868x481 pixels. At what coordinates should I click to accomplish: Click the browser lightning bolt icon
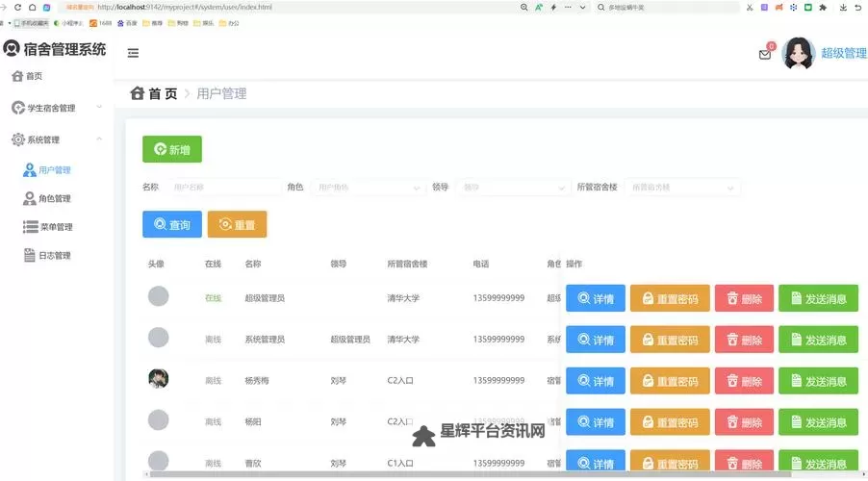point(553,7)
